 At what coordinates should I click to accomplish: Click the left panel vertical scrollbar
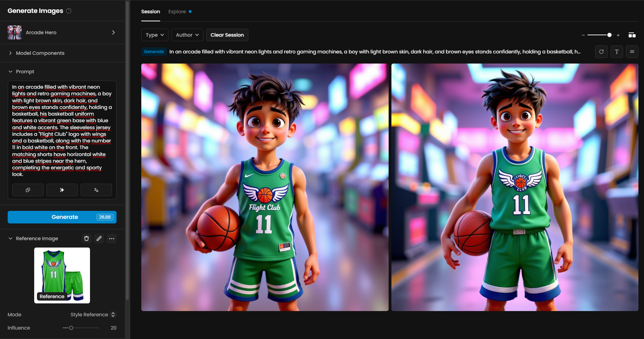pyautogui.click(x=127, y=150)
